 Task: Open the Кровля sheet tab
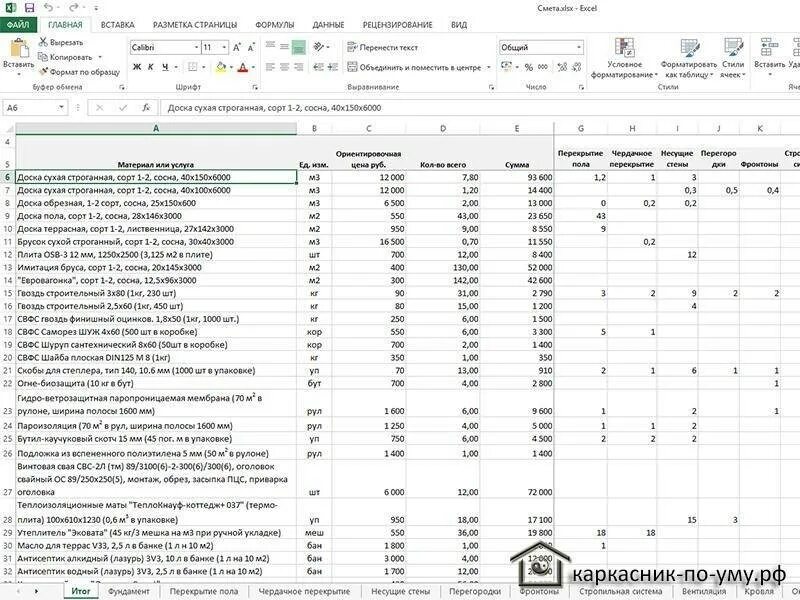click(x=759, y=591)
